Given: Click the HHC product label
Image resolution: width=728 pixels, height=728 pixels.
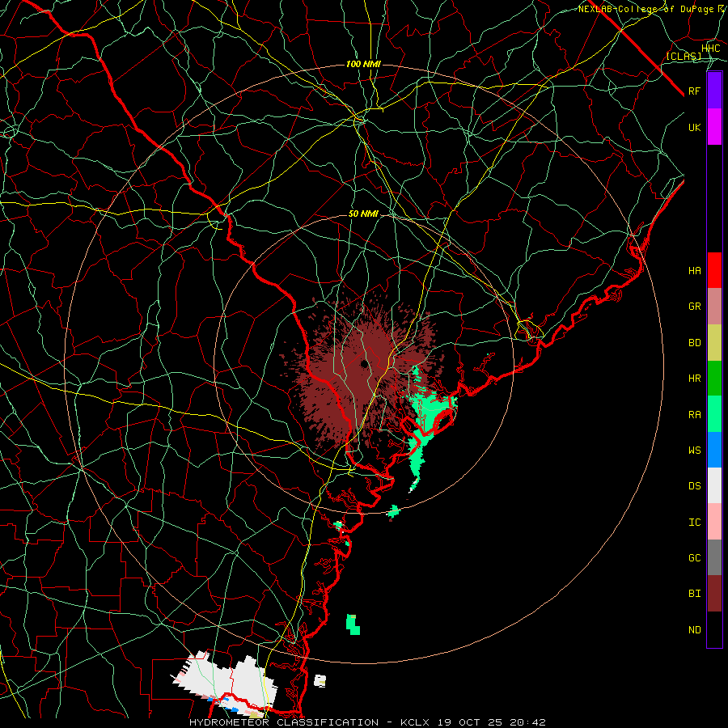Looking at the screenshot, I should pyautogui.click(x=710, y=49).
